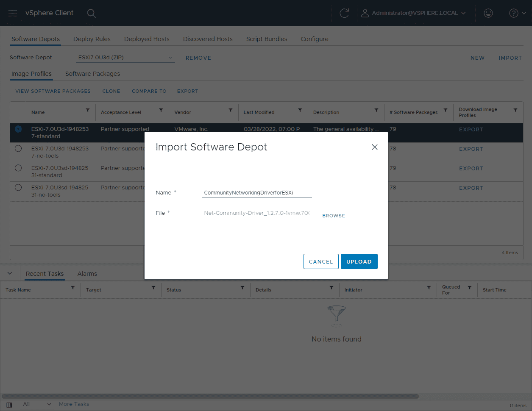Screen dimensions: 532x411
Task: Click CLONE image profile action
Action: click(x=111, y=91)
